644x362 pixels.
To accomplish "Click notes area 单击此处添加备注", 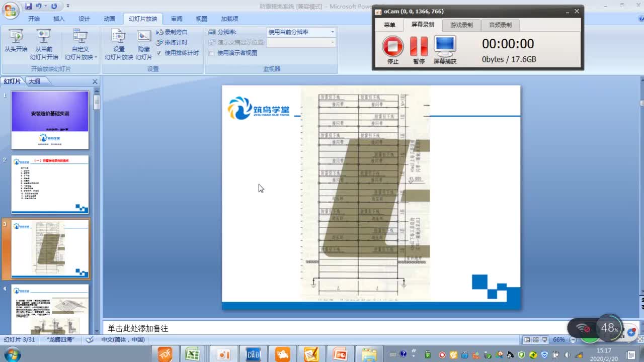I will 372,328.
